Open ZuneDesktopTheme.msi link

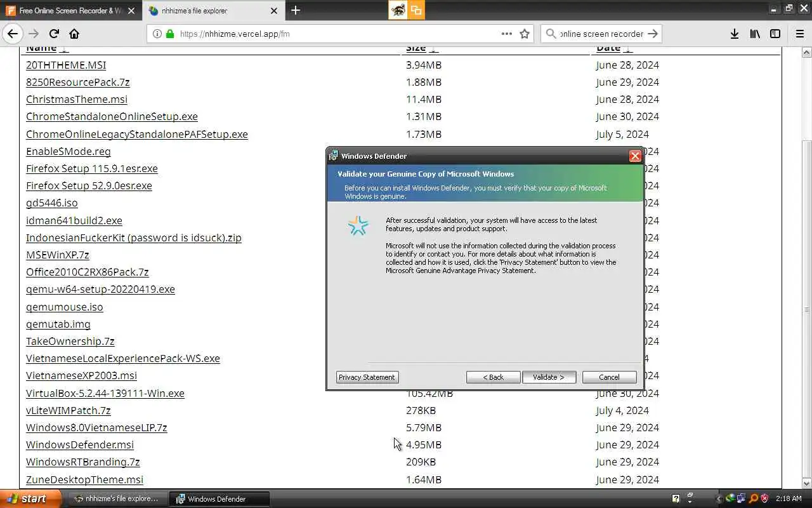tap(84, 479)
